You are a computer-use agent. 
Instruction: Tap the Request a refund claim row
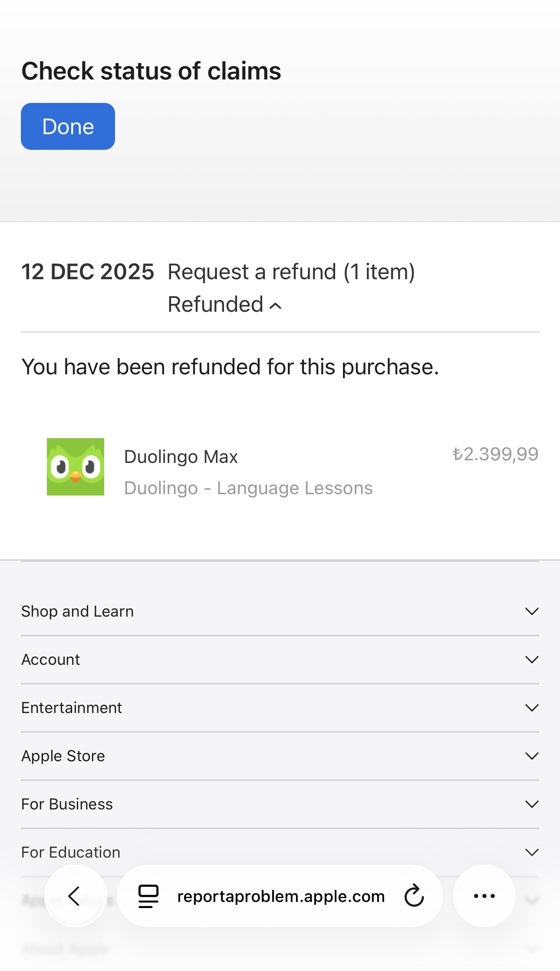click(x=280, y=287)
